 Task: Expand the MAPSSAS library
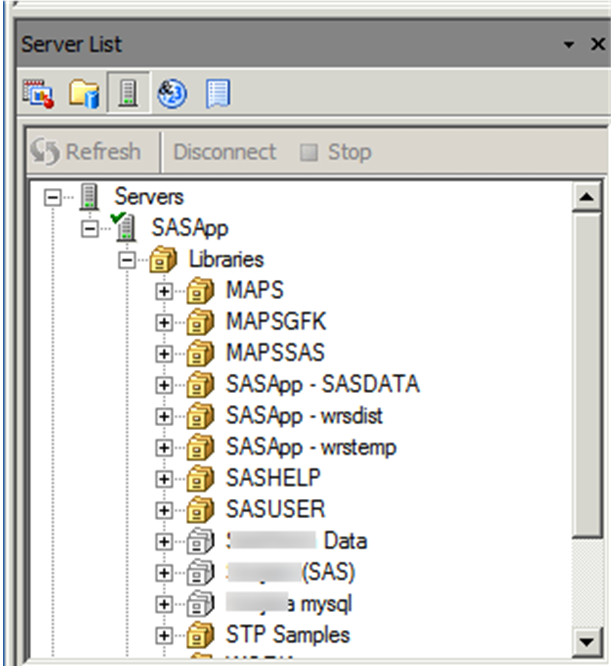pos(164,354)
